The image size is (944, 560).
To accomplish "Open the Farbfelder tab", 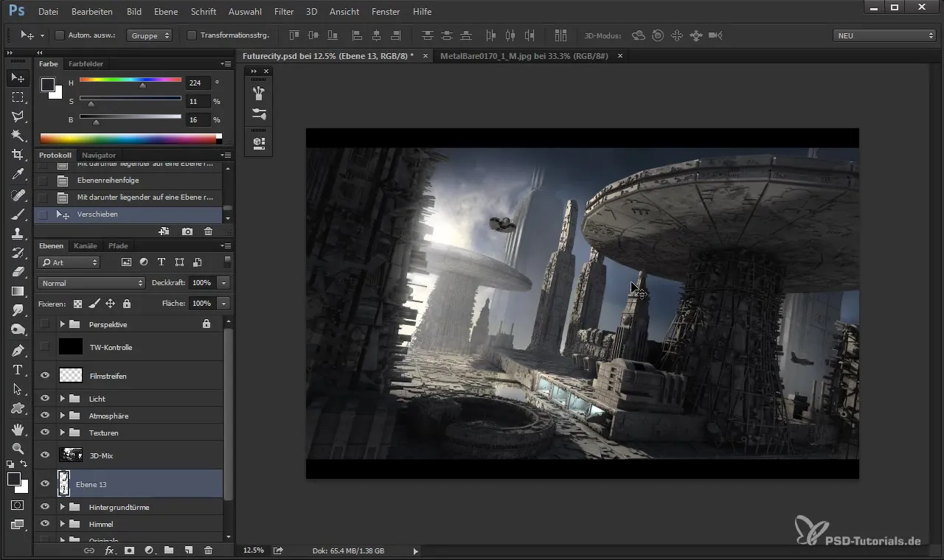I will point(86,64).
